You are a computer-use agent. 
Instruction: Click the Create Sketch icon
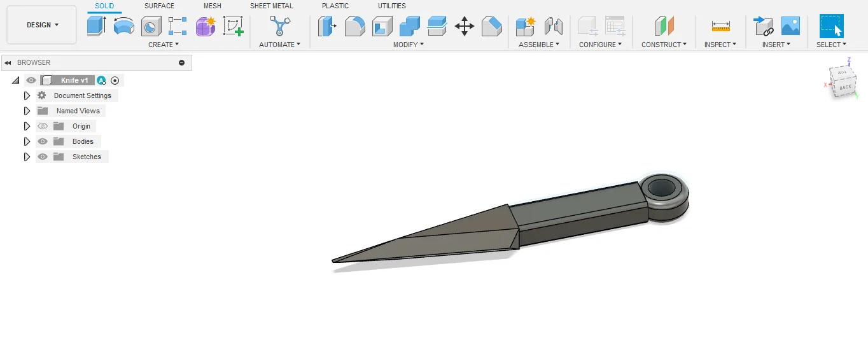[x=234, y=26]
